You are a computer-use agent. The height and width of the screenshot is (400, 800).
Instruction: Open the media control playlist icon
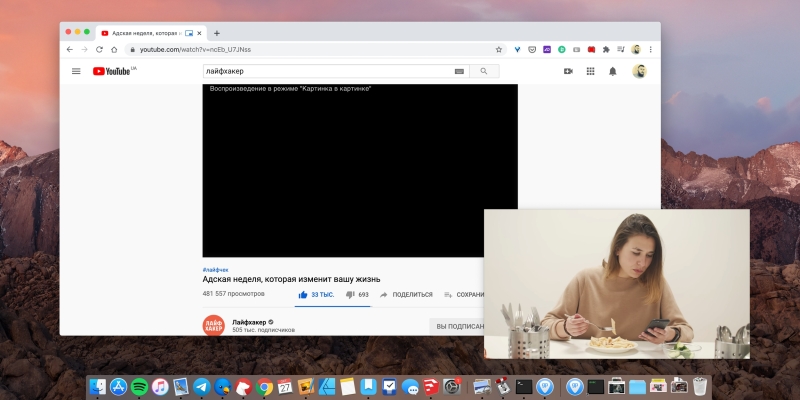pyautogui.click(x=621, y=49)
